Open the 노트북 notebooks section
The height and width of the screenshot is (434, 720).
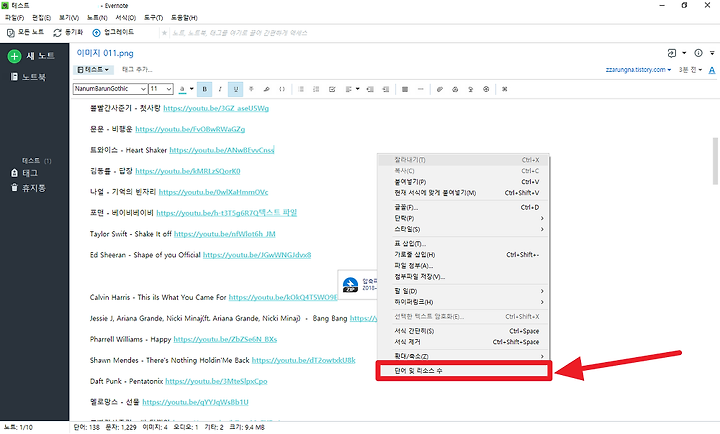(x=28, y=77)
